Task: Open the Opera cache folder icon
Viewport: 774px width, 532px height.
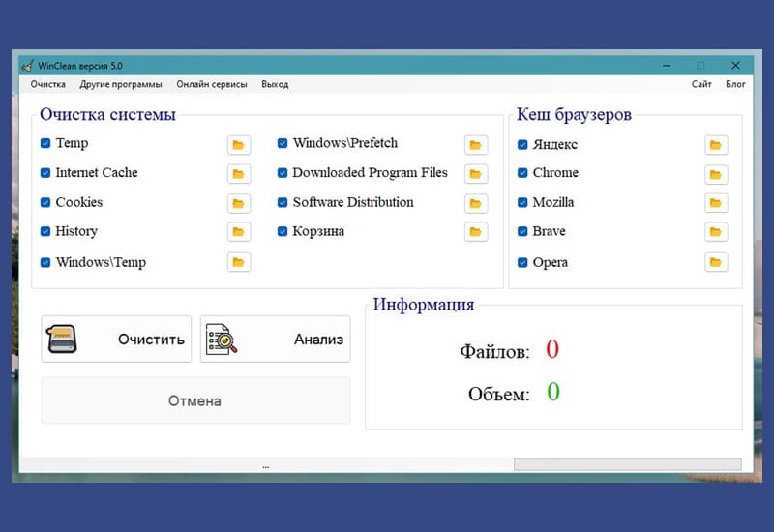Action: coord(716,262)
